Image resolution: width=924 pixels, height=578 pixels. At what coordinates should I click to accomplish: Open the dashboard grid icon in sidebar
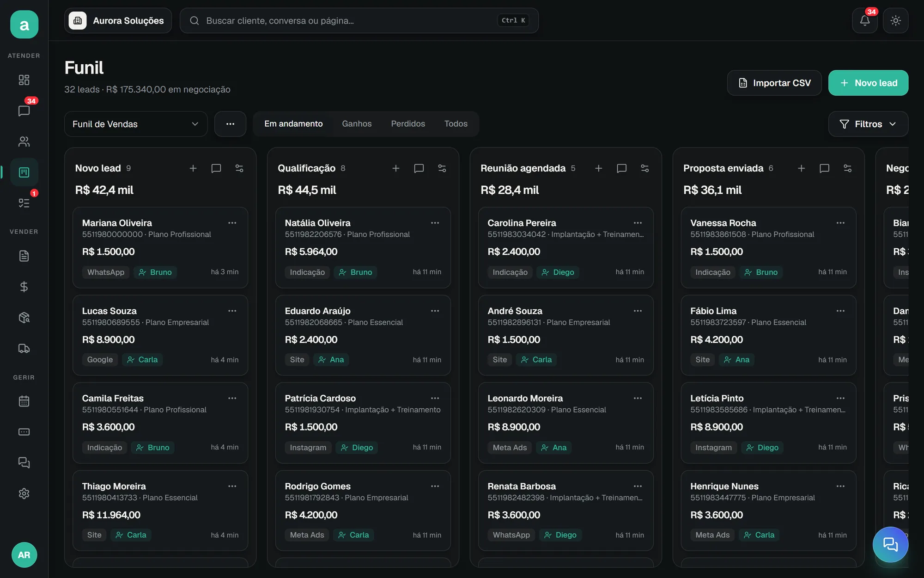click(x=24, y=80)
